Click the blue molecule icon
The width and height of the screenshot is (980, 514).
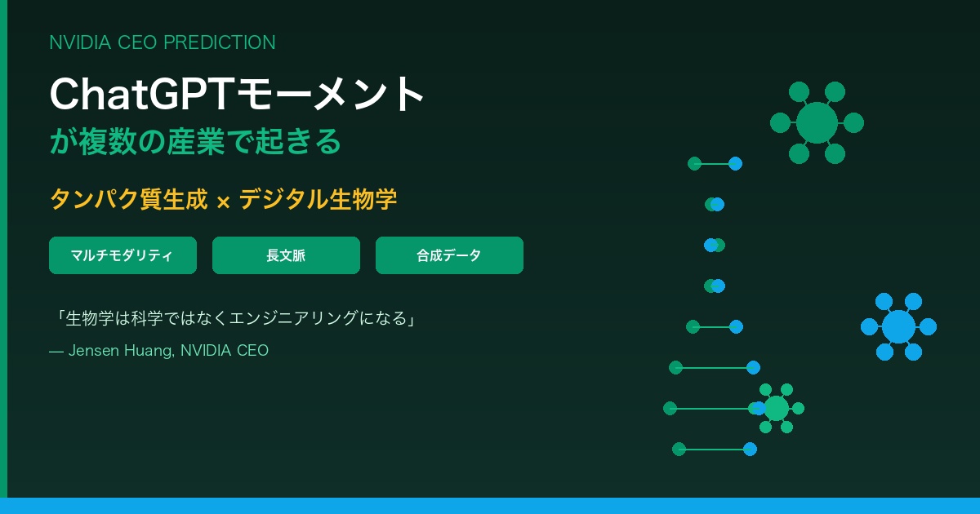tap(898, 326)
